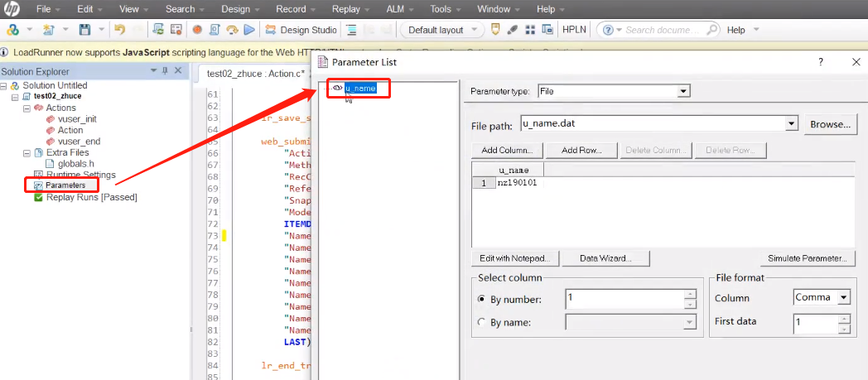Select the vuser_init action in Solution Explorer
Viewport: 868px width, 380px height.
coord(77,119)
